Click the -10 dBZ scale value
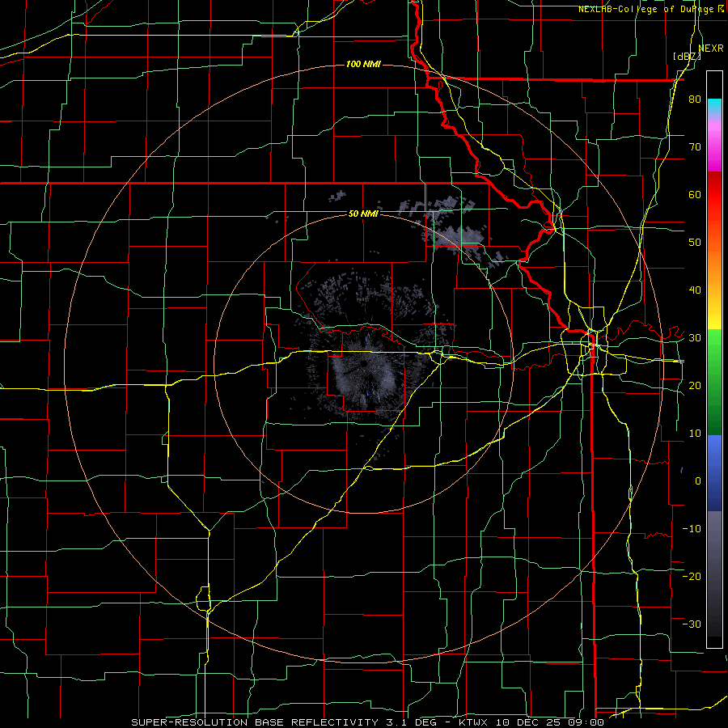Image resolution: width=728 pixels, height=728 pixels. (692, 529)
